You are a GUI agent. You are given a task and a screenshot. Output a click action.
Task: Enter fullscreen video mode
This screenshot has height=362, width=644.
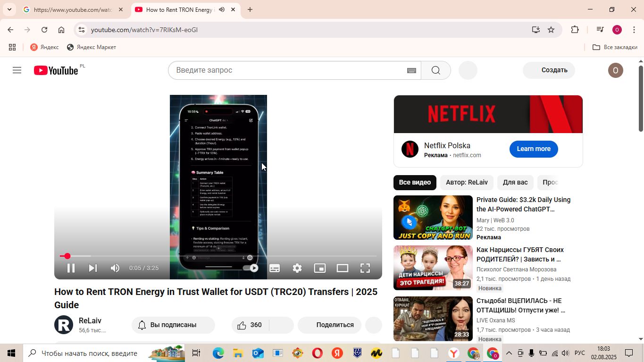tap(365, 268)
